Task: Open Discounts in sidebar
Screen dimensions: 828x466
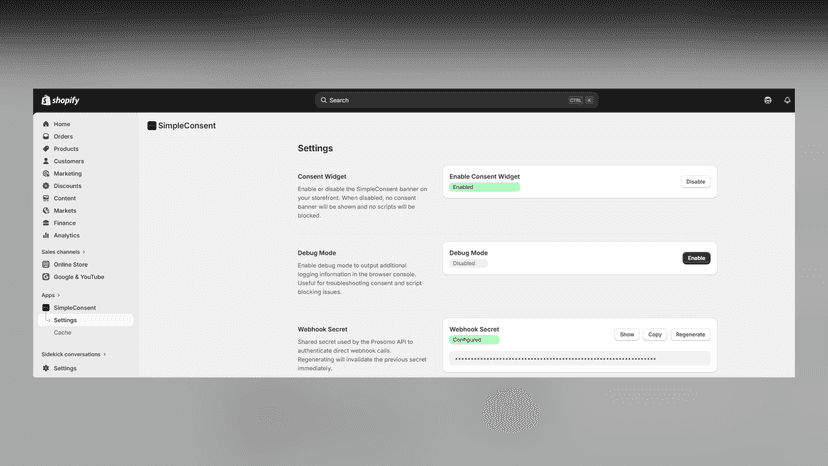Action: (68, 186)
